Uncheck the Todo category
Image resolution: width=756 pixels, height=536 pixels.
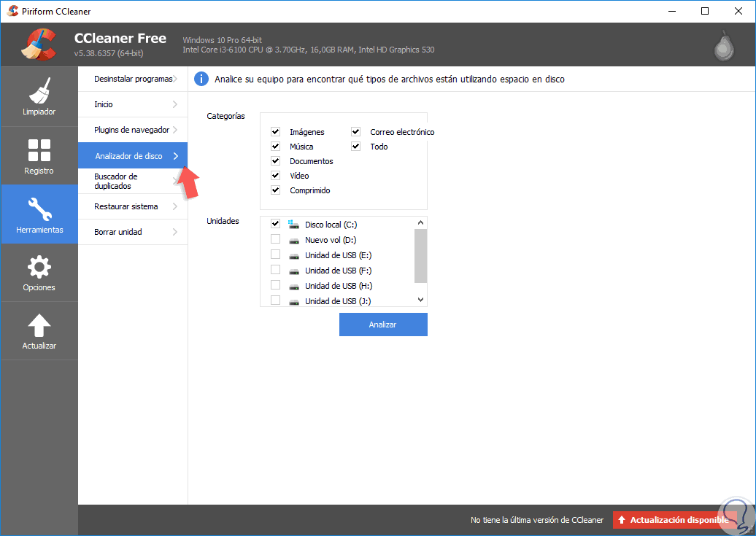(356, 146)
